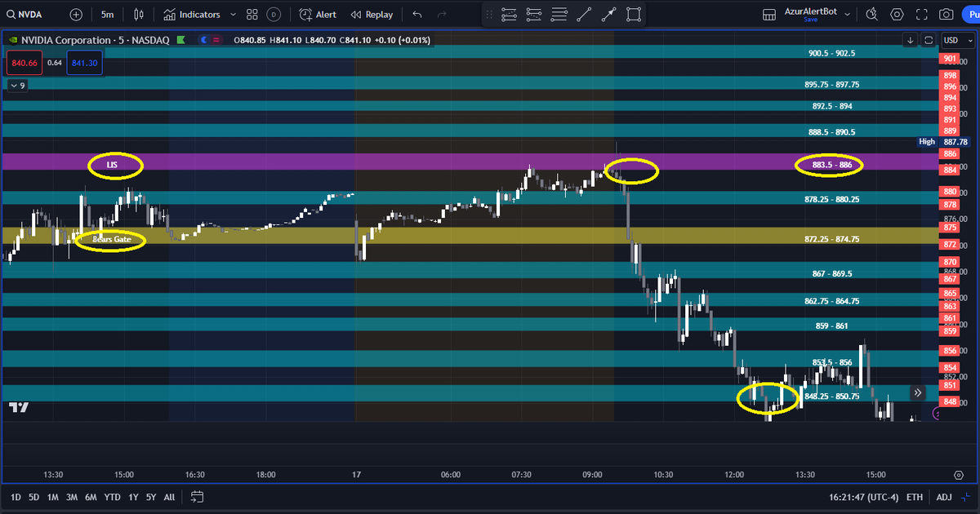
Task: Open the candlestick chart style selector
Action: point(140,14)
